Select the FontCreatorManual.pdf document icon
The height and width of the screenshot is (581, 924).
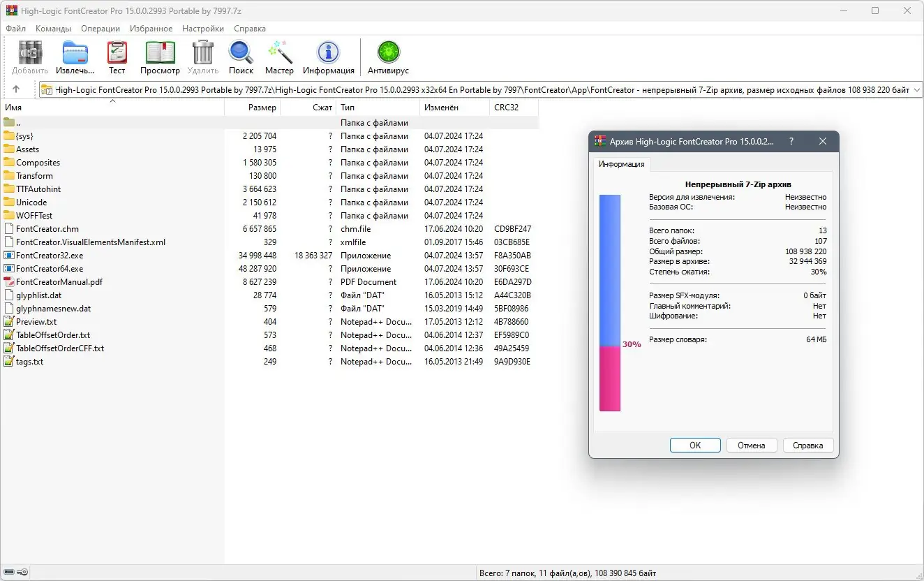point(9,282)
